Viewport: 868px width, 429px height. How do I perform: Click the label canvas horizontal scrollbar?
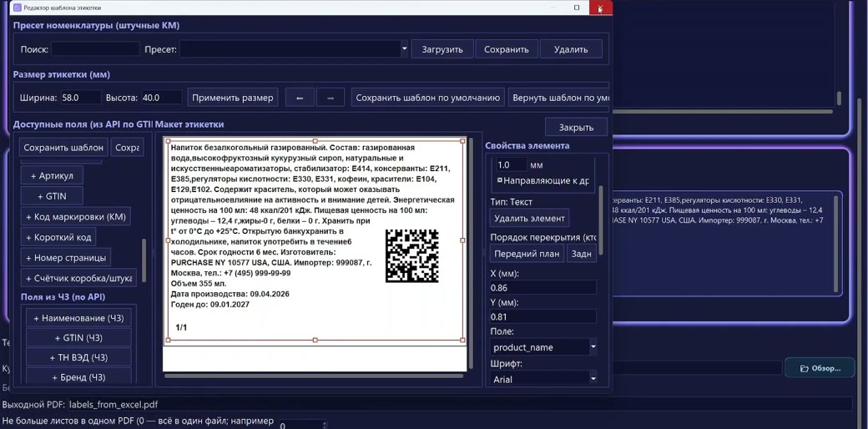(313, 376)
